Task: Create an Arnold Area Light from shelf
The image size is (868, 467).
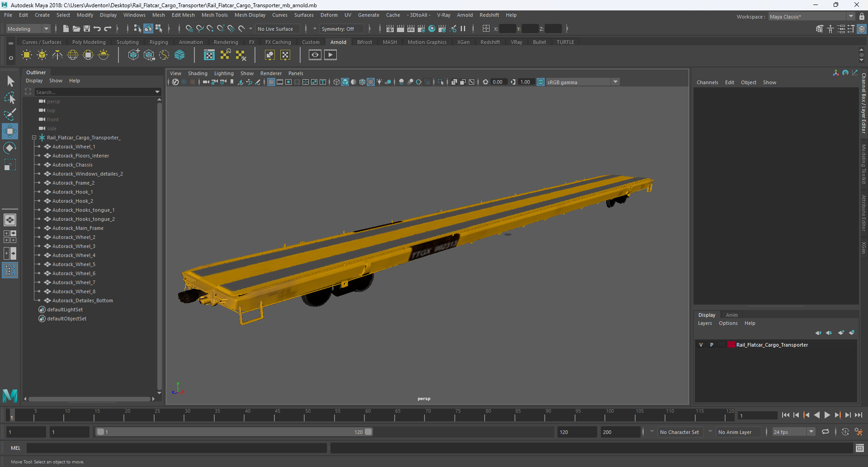Action: (27, 55)
